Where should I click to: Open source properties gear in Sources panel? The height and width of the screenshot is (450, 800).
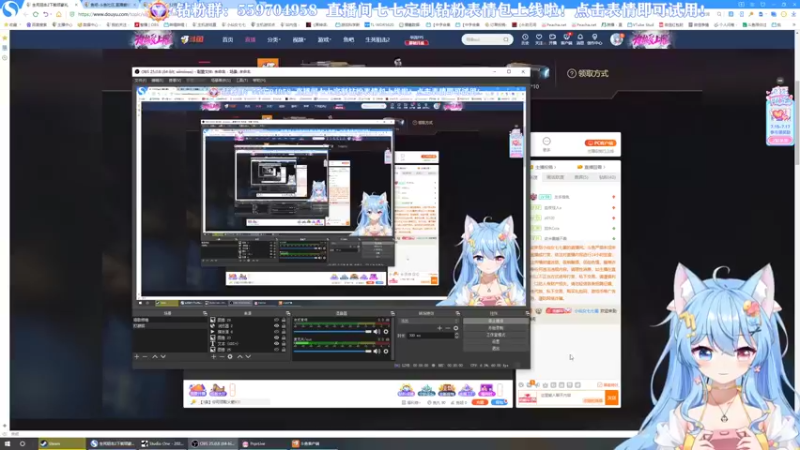point(230,357)
